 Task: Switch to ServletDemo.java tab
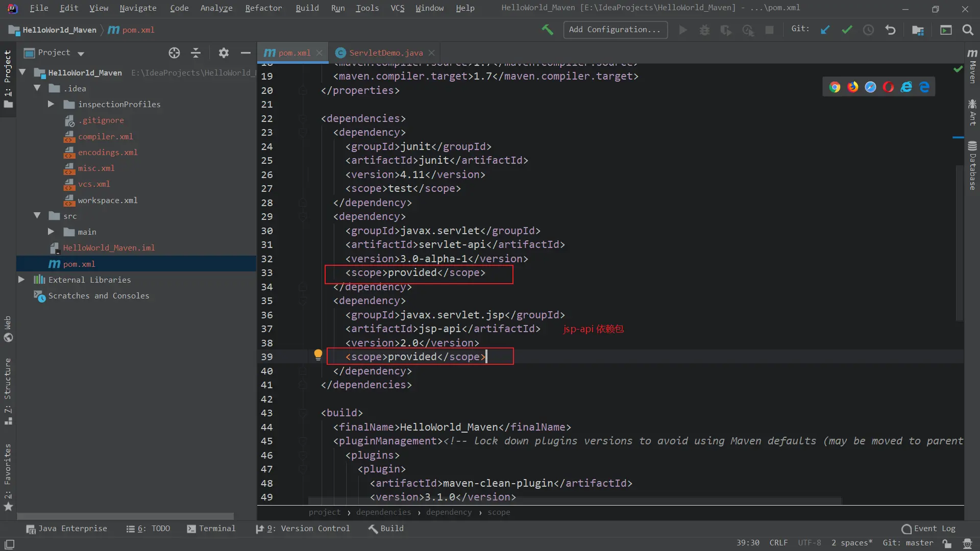[x=385, y=53]
